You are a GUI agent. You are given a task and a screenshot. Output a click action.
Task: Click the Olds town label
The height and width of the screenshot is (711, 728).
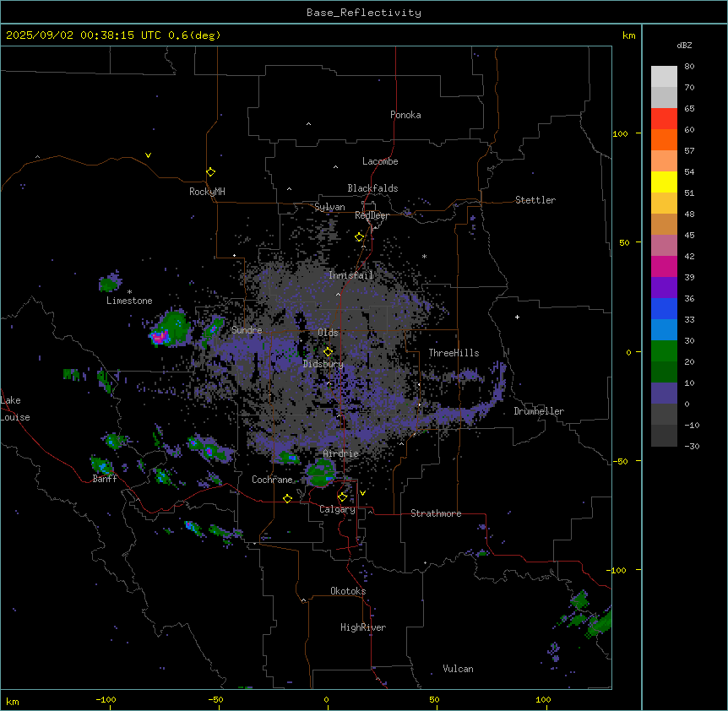click(328, 333)
